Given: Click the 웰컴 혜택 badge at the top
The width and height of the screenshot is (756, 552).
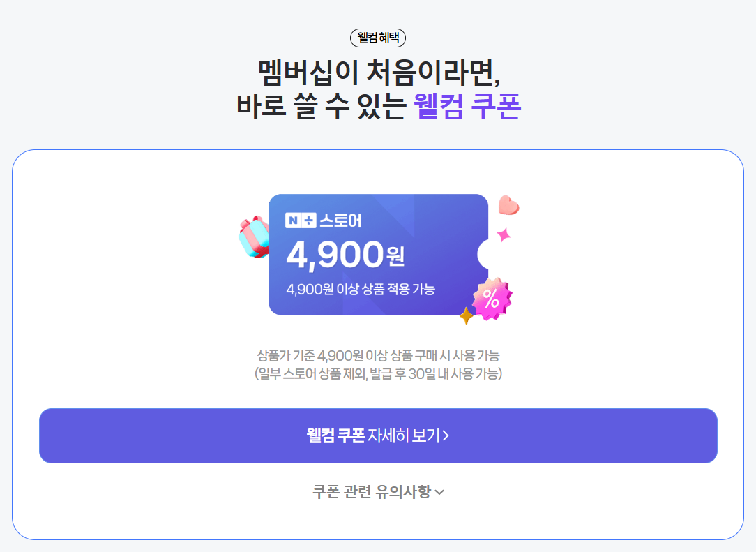Looking at the screenshot, I should click(377, 38).
